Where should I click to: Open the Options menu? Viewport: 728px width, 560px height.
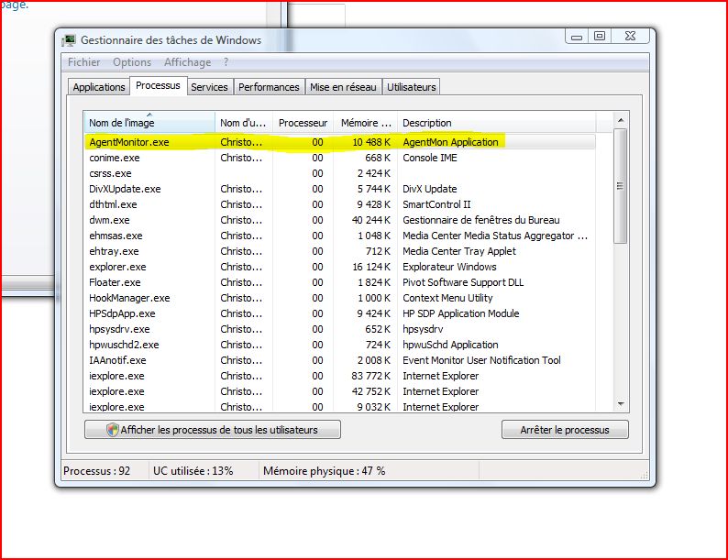(132, 62)
